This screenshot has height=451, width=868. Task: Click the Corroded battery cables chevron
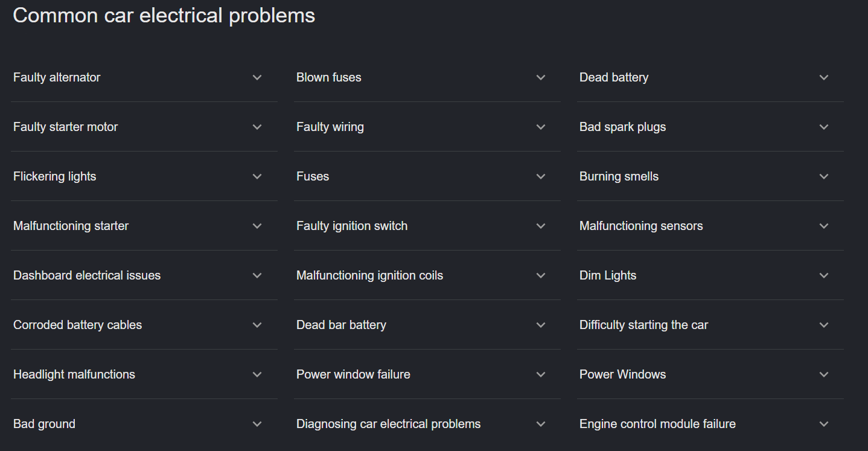pyautogui.click(x=257, y=325)
